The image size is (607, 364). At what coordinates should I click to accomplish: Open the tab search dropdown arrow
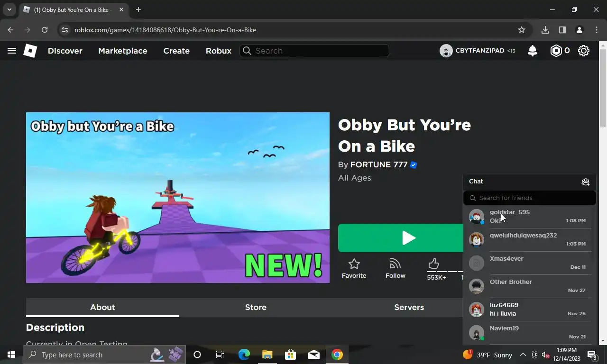pos(9,9)
